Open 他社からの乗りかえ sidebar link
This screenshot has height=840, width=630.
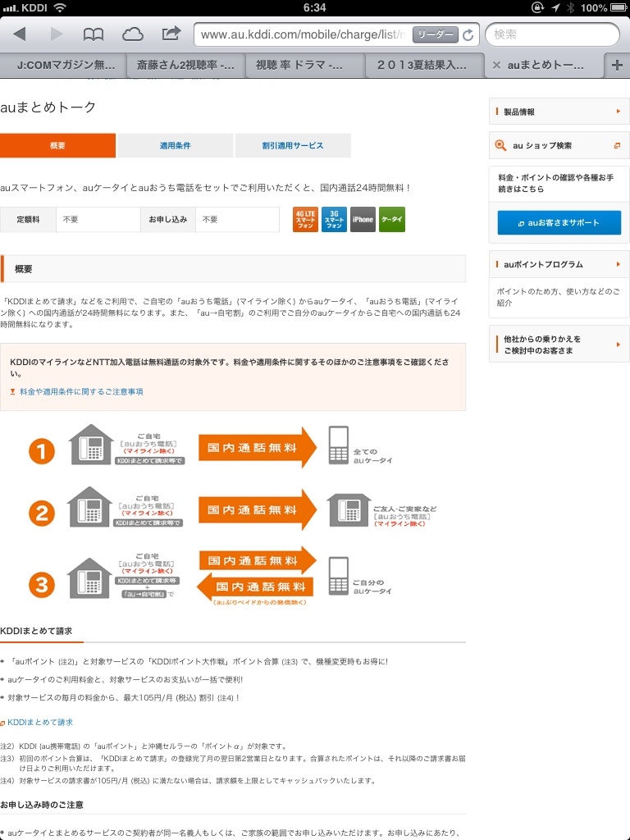(x=541, y=345)
